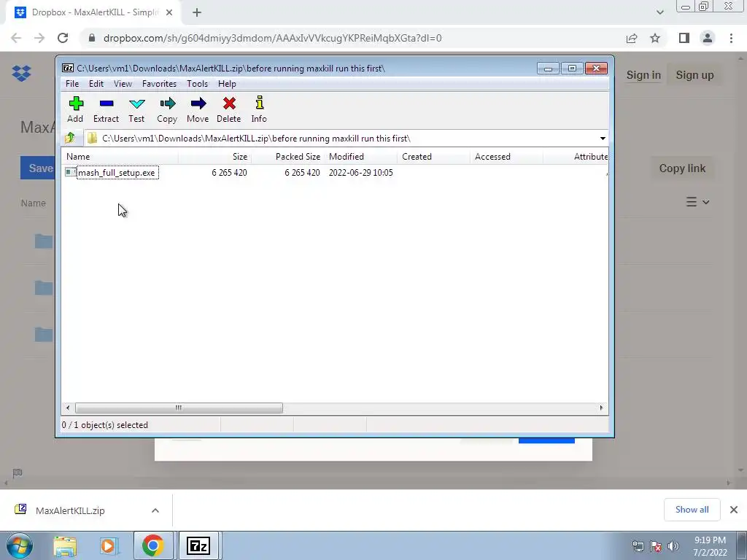Open MaxAlertKILL.zip download options chevron
Image resolution: width=747 pixels, height=560 pixels.
click(155, 510)
